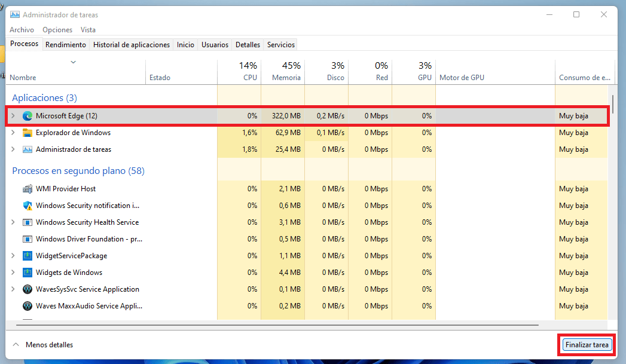Expand the Explorador de Windows entry
This screenshot has width=626, height=364.
pyautogui.click(x=13, y=133)
